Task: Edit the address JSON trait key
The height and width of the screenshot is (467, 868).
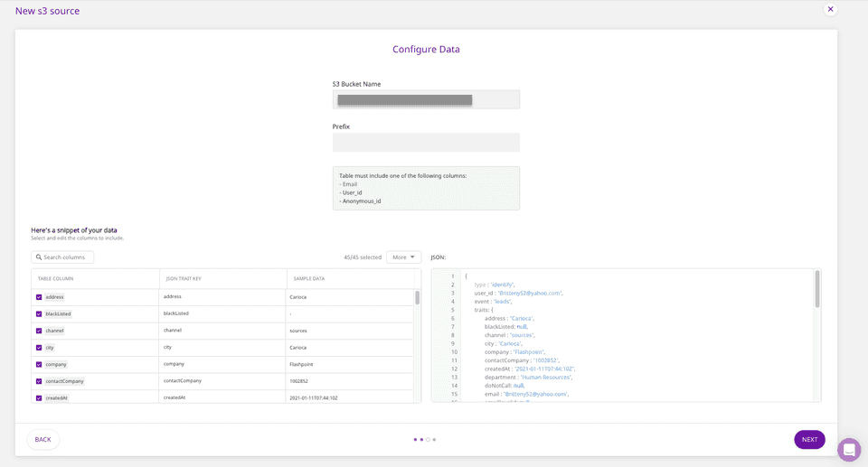Action: pos(222,296)
